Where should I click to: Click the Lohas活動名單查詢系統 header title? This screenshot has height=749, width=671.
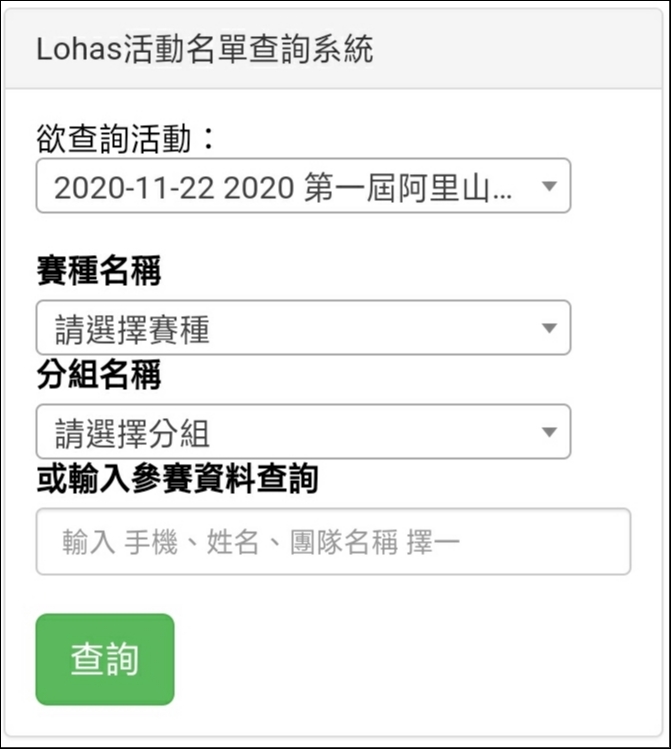coord(204,50)
